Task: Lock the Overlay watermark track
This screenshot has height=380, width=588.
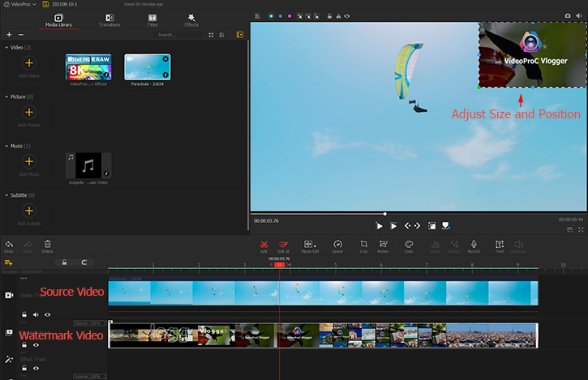Action: click(24, 344)
